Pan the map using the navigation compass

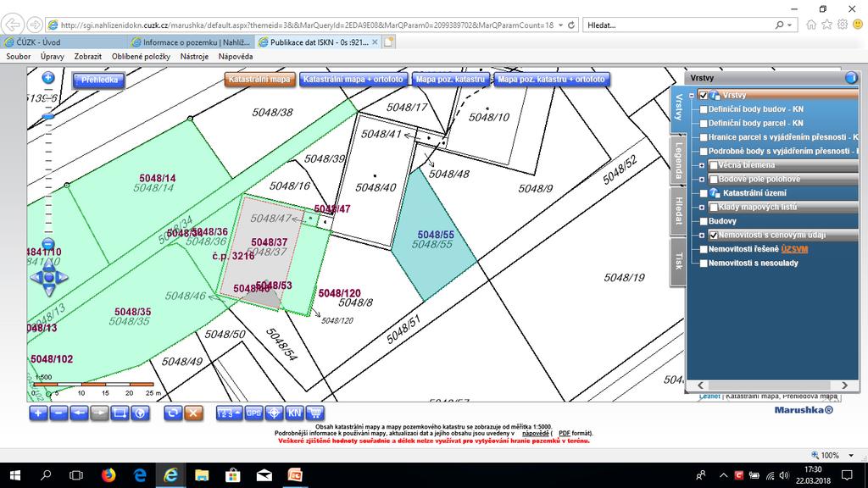pos(48,277)
